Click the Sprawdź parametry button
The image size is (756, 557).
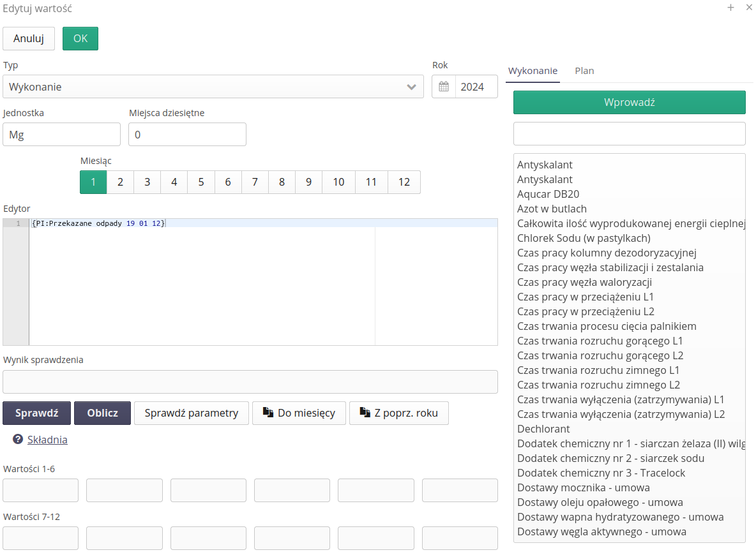[x=192, y=413]
